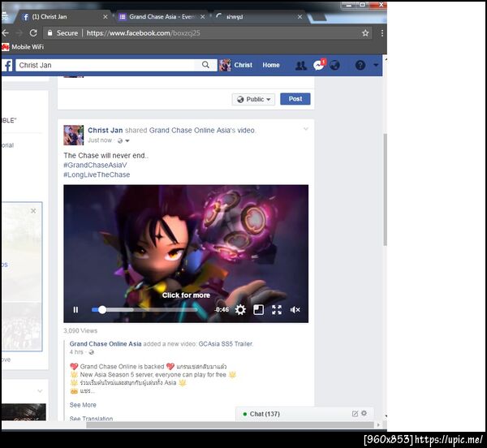Open Home in Facebook header

(271, 65)
